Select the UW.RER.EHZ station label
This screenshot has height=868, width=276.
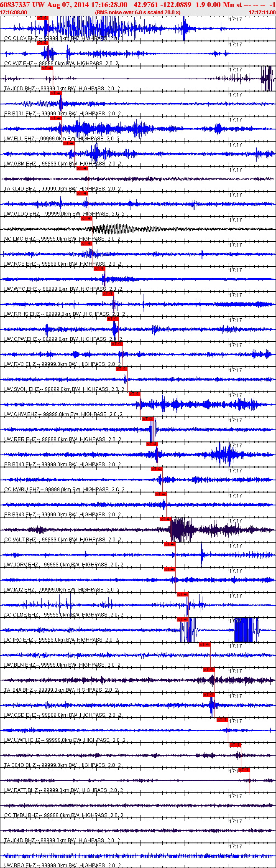tap(63, 439)
